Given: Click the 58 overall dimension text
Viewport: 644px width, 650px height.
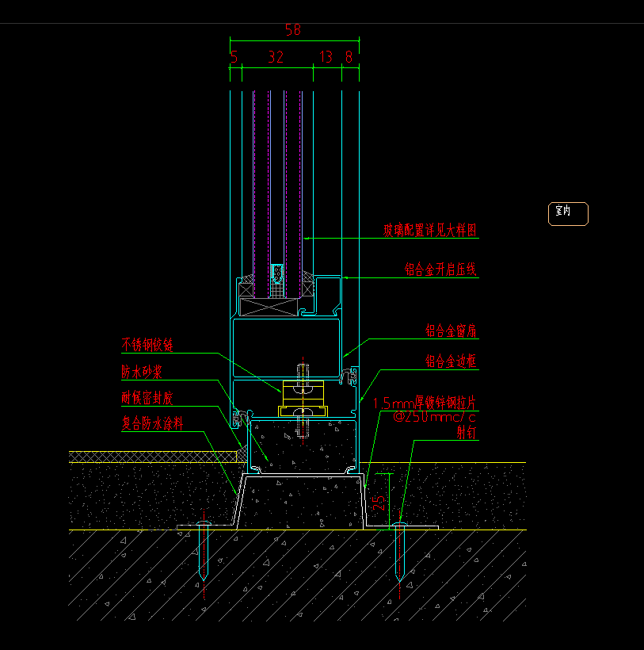Looking at the screenshot, I should tap(293, 29).
